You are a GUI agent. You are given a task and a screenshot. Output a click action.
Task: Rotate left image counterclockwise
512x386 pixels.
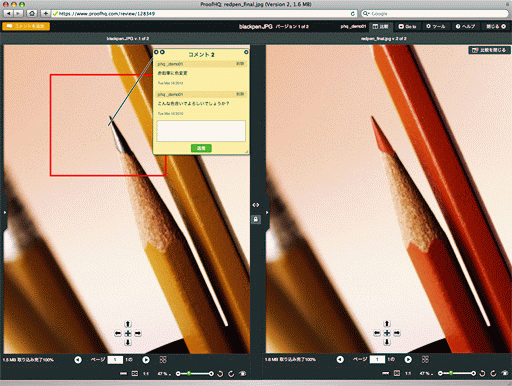pyautogui.click(x=220, y=374)
